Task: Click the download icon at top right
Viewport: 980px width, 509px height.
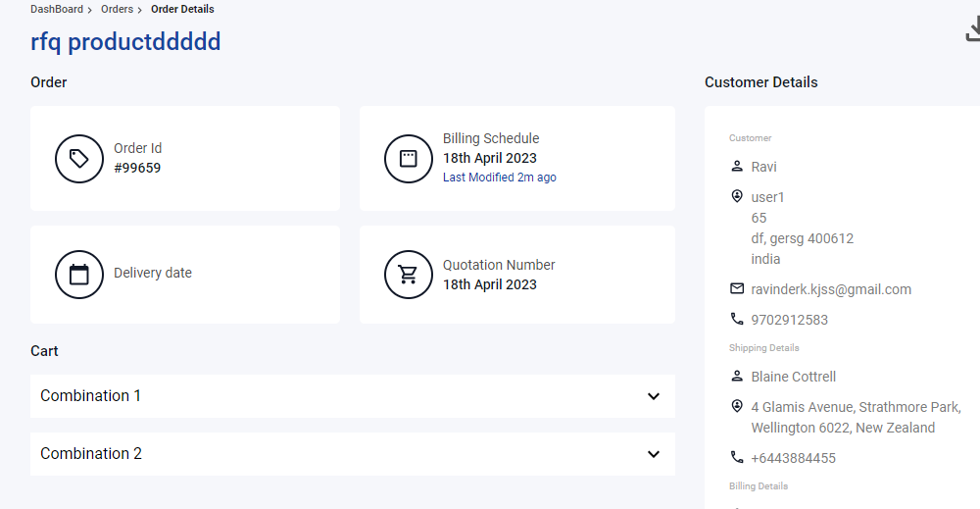Action: click(973, 29)
